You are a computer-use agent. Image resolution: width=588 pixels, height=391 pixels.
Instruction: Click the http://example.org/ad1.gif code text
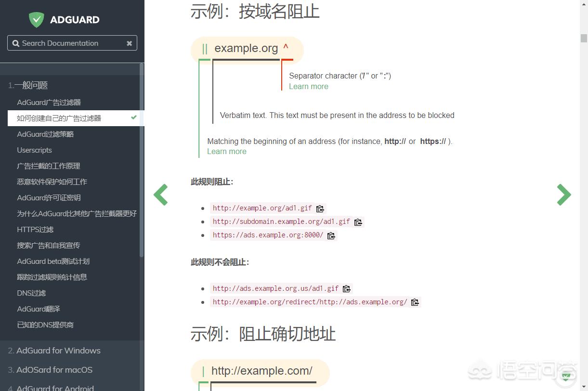262,208
